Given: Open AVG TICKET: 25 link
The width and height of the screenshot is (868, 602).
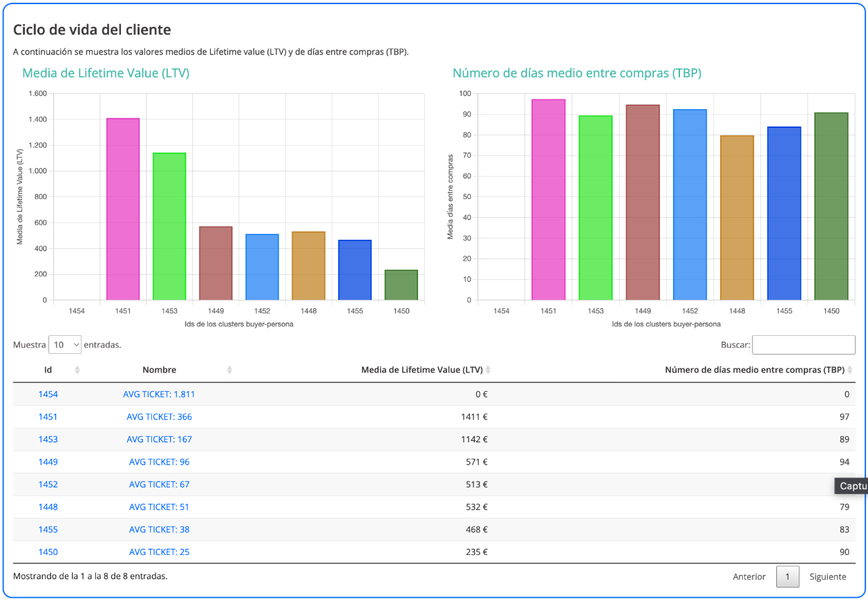Looking at the screenshot, I should (159, 552).
